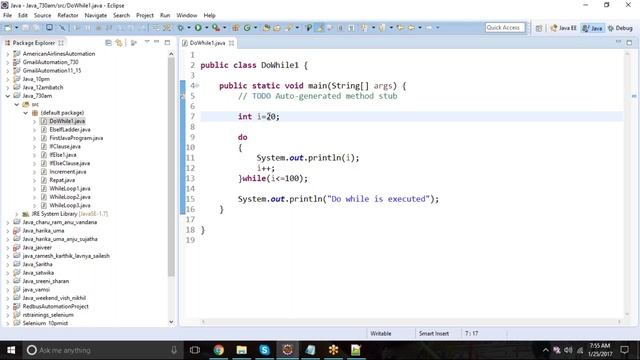
Task: Click the Forward navigation arrow in the toolbar
Action: point(429,28)
